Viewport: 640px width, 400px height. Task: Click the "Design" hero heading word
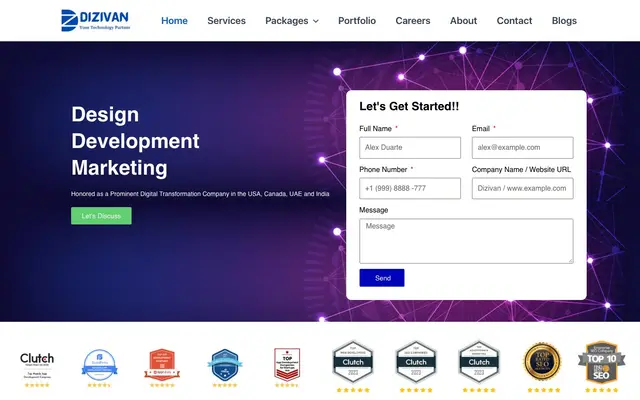tap(105, 114)
